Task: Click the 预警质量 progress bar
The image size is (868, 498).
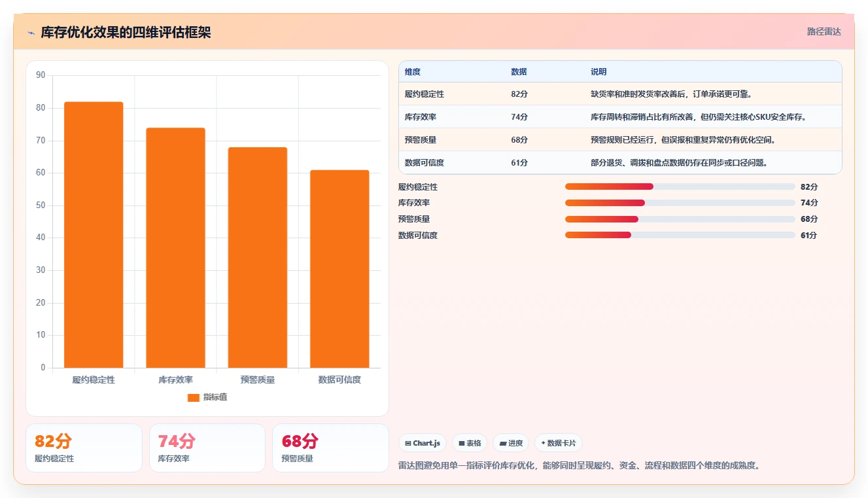Action: [x=680, y=219]
